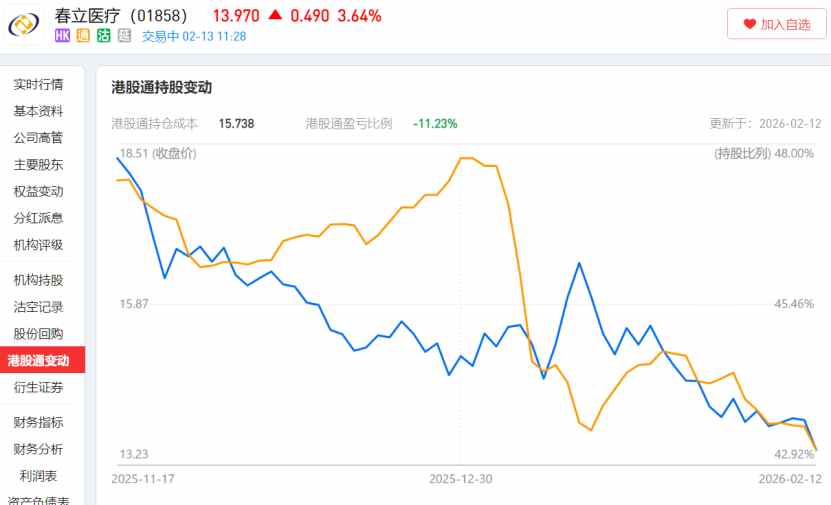Open 财务指标 in sidebar
831x505 pixels.
tap(38, 422)
